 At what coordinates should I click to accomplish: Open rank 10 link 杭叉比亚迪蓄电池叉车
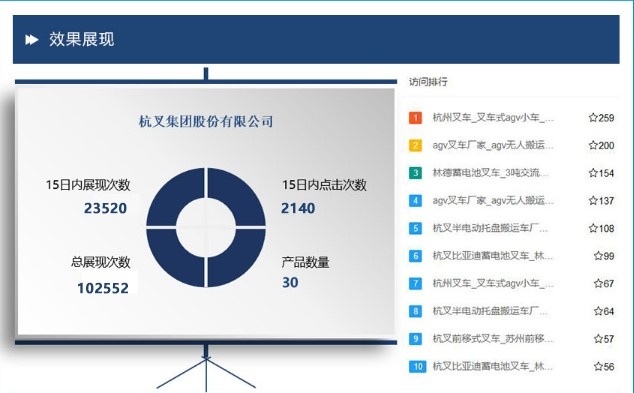click(x=493, y=367)
